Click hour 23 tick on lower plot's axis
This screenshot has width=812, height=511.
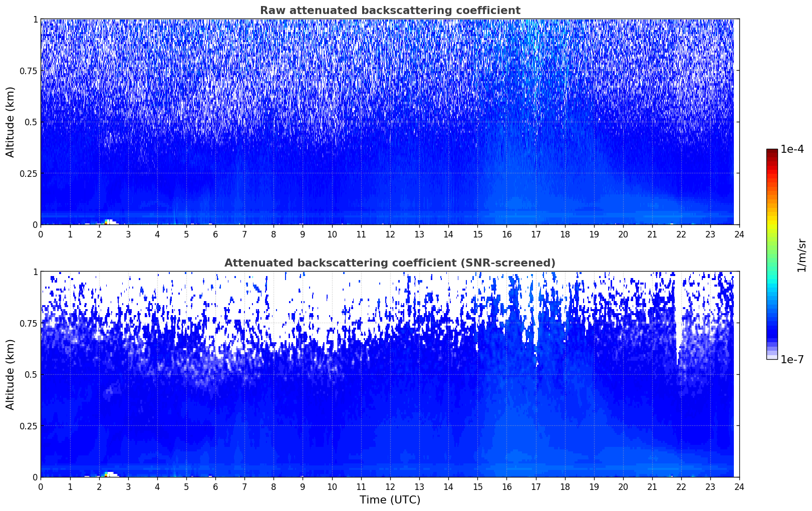(710, 486)
